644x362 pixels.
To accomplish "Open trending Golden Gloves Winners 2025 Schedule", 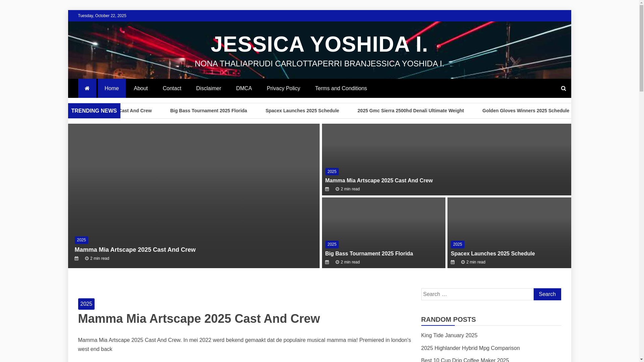I will (526, 111).
